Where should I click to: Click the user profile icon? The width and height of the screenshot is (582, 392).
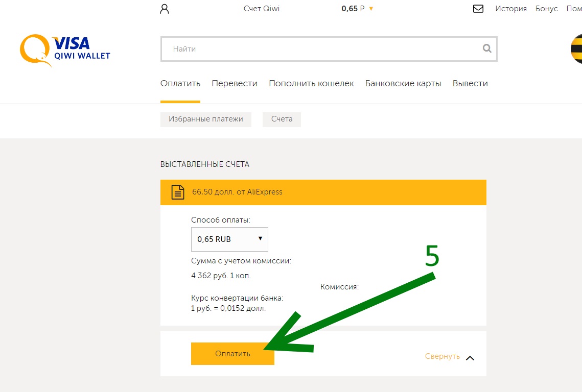coord(165,9)
